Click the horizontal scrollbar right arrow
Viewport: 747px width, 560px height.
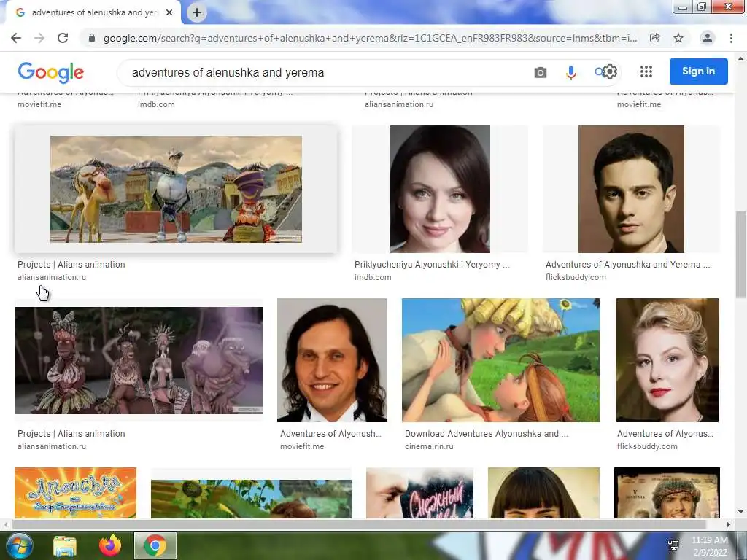click(x=729, y=525)
